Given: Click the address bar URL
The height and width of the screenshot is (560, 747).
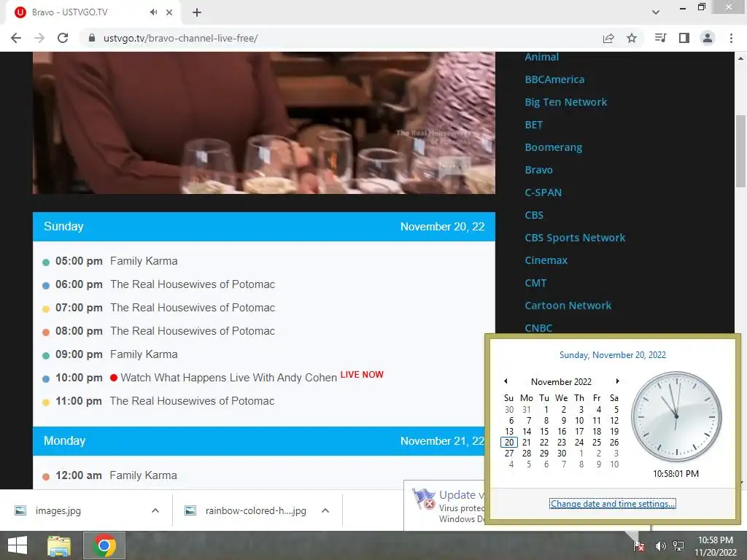Looking at the screenshot, I should [x=181, y=38].
